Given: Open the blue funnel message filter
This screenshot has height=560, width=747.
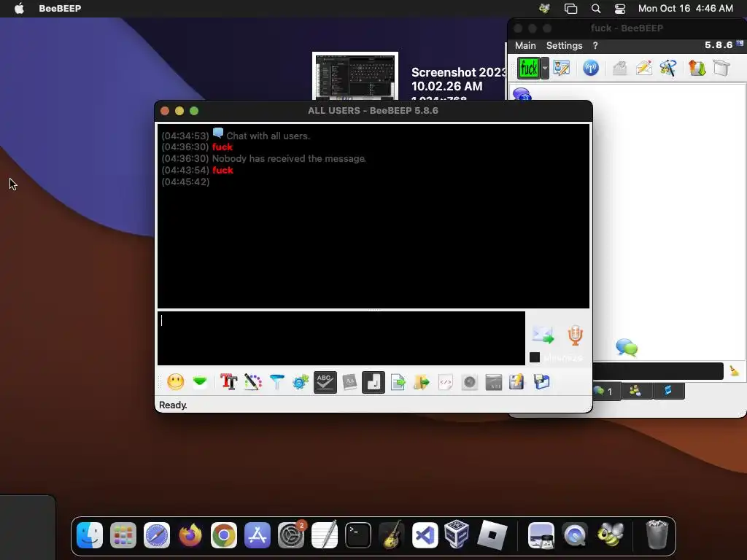Looking at the screenshot, I should (276, 382).
